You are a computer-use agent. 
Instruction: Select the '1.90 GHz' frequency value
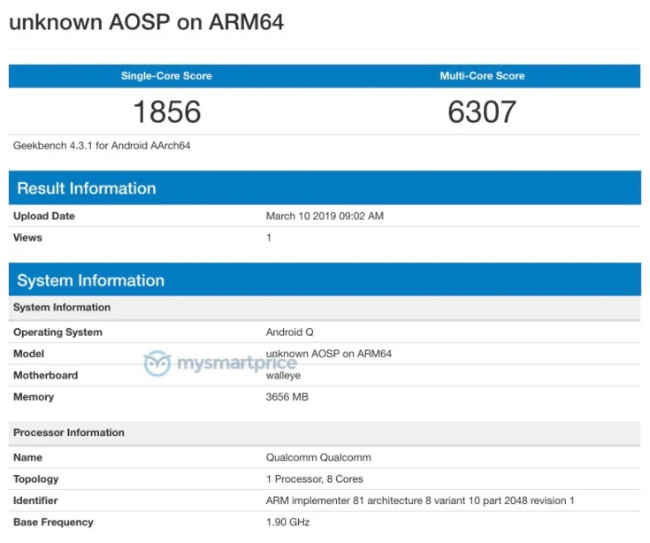pyautogui.click(x=288, y=522)
